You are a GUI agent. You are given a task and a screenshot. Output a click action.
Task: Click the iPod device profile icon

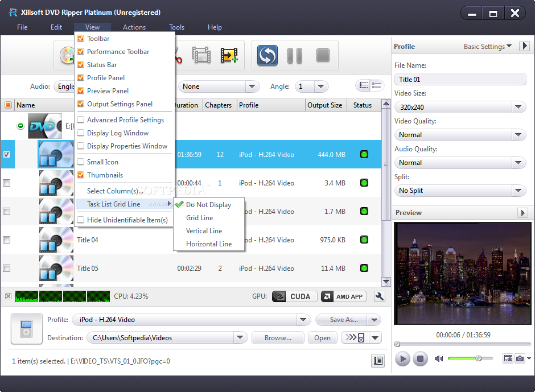coord(27,328)
